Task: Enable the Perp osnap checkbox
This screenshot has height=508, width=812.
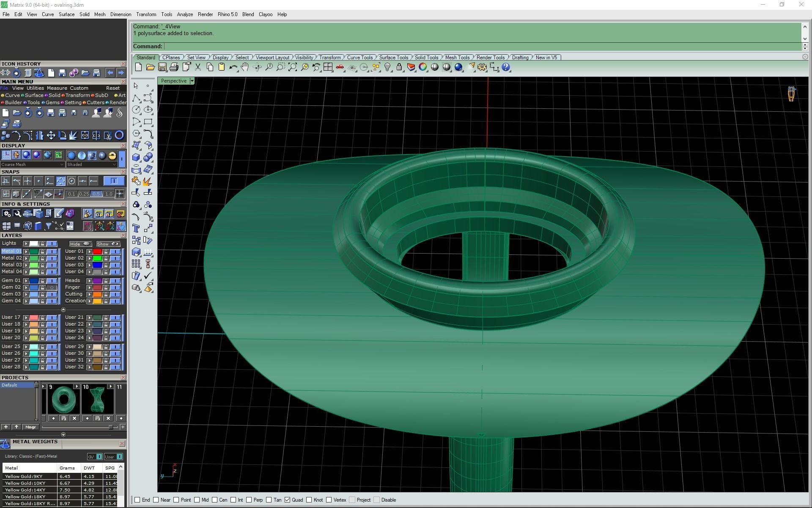Action: click(x=249, y=500)
